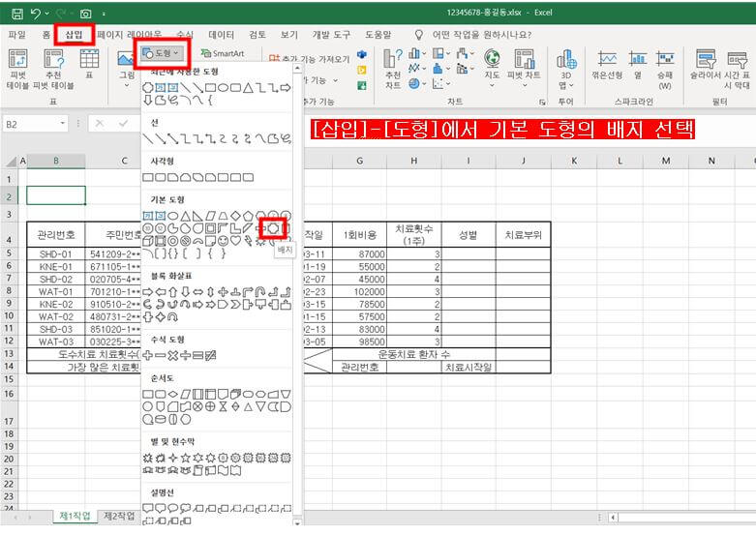Select the plus equation shape
The image size is (756, 535).
(x=148, y=355)
